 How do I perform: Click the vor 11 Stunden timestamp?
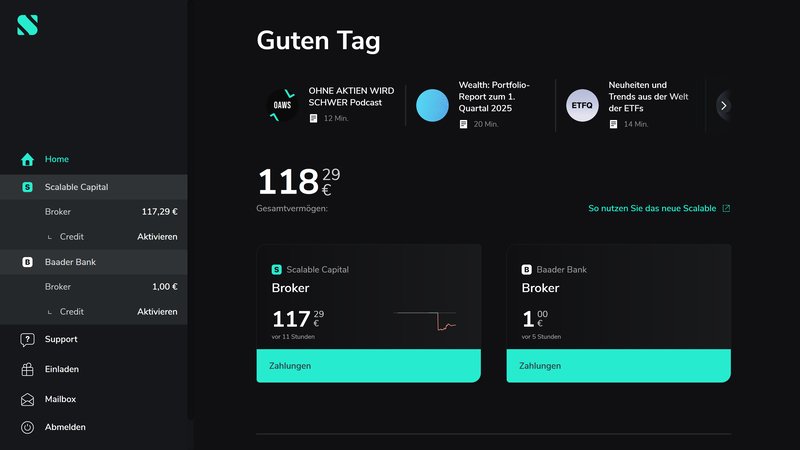[x=293, y=337]
